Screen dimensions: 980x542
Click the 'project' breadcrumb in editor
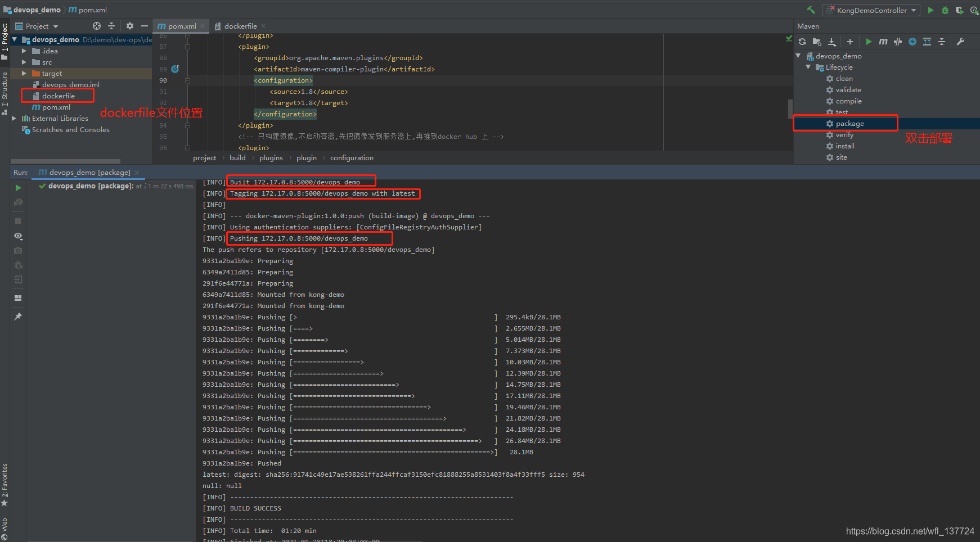click(204, 157)
